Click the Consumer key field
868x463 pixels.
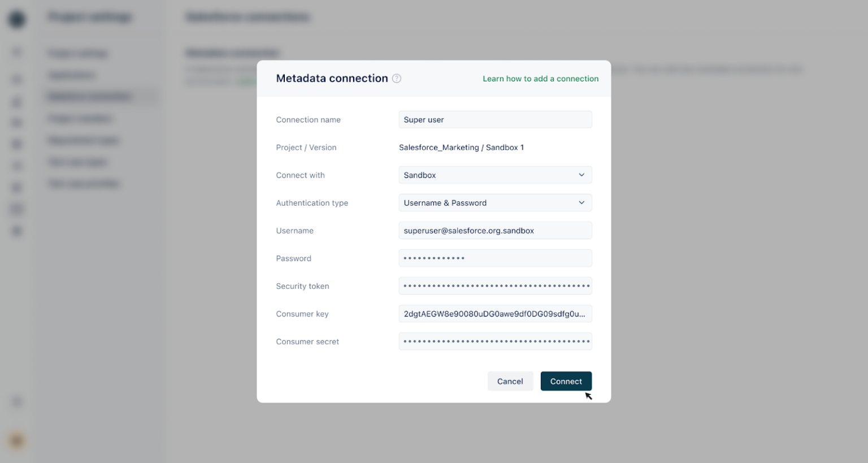pos(494,313)
